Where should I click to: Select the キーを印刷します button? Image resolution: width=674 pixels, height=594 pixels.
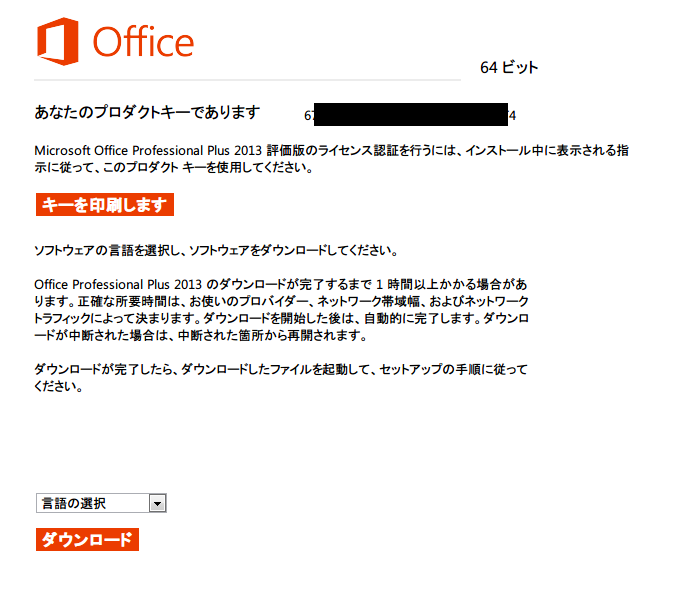(x=105, y=205)
